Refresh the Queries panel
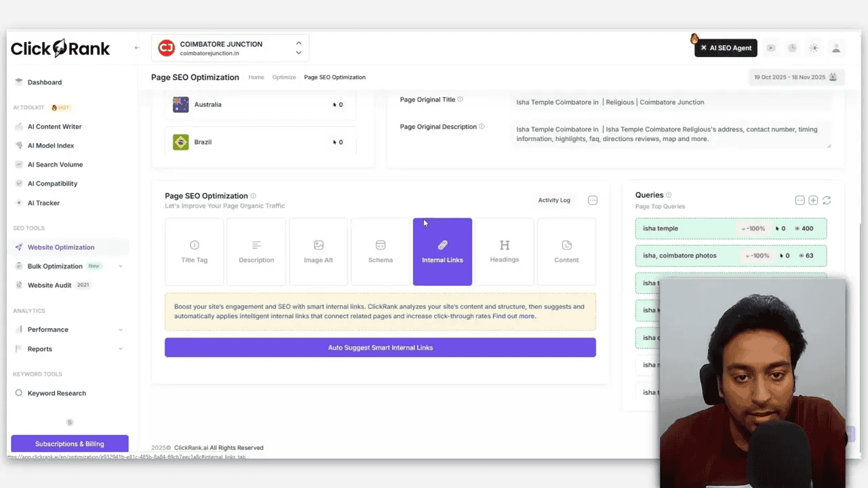This screenshot has height=488, width=868. pyautogui.click(x=827, y=200)
